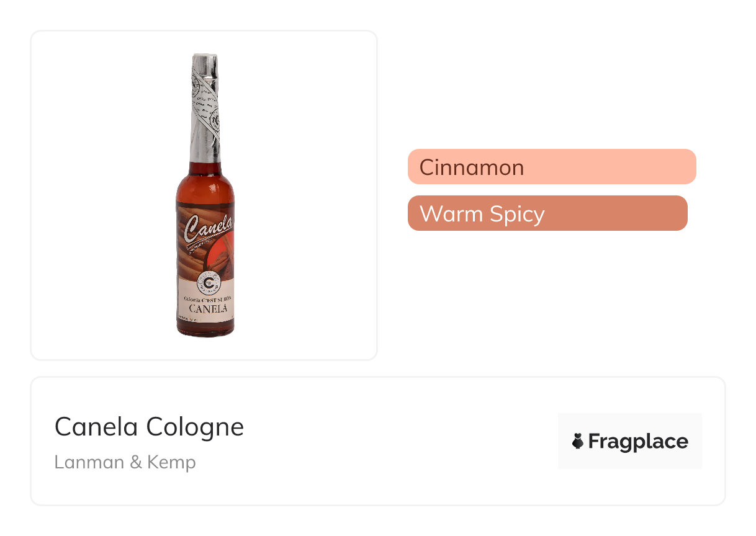Click the Warm Spicy label text
Image resolution: width=756 pixels, height=536 pixels.
coord(482,213)
